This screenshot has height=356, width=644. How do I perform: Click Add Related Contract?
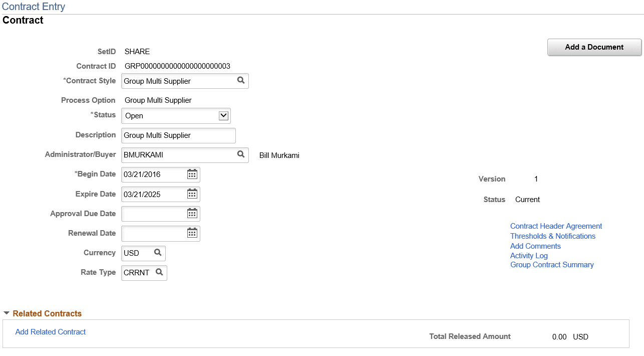click(50, 331)
